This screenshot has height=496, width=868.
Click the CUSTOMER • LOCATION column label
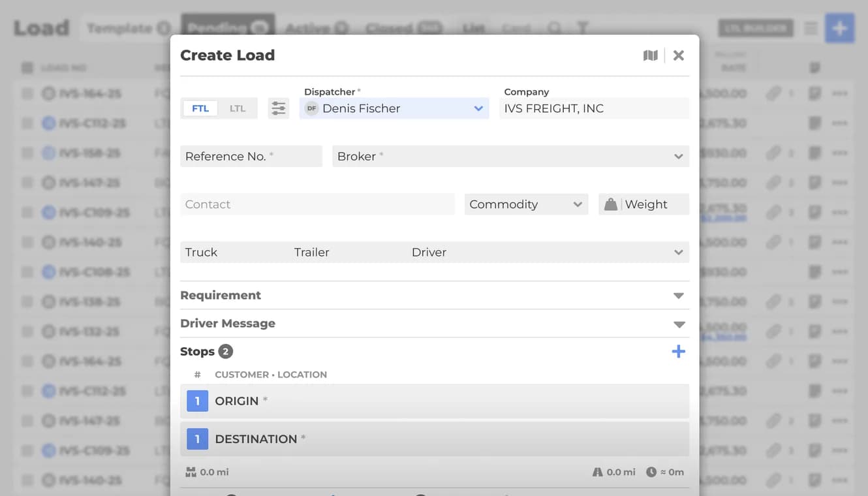pos(271,375)
